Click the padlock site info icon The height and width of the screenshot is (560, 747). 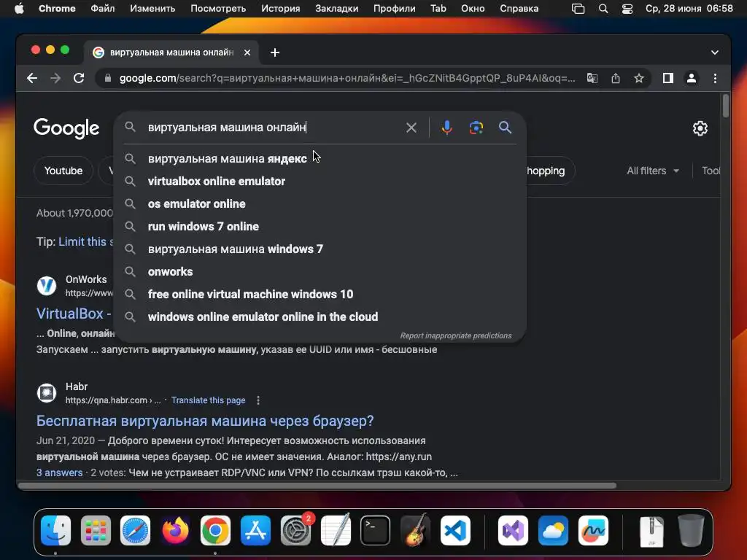pyautogui.click(x=108, y=78)
